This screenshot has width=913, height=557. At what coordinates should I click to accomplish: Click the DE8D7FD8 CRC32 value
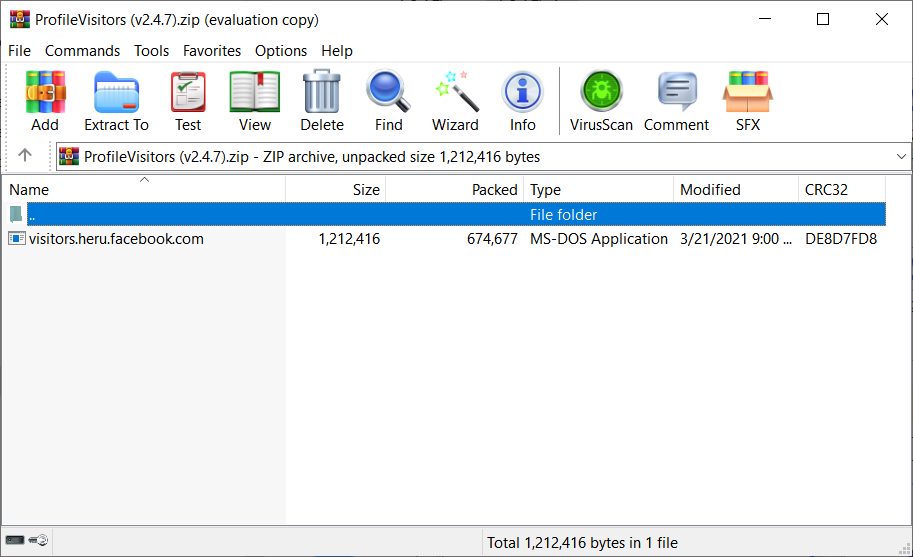pyautogui.click(x=841, y=239)
